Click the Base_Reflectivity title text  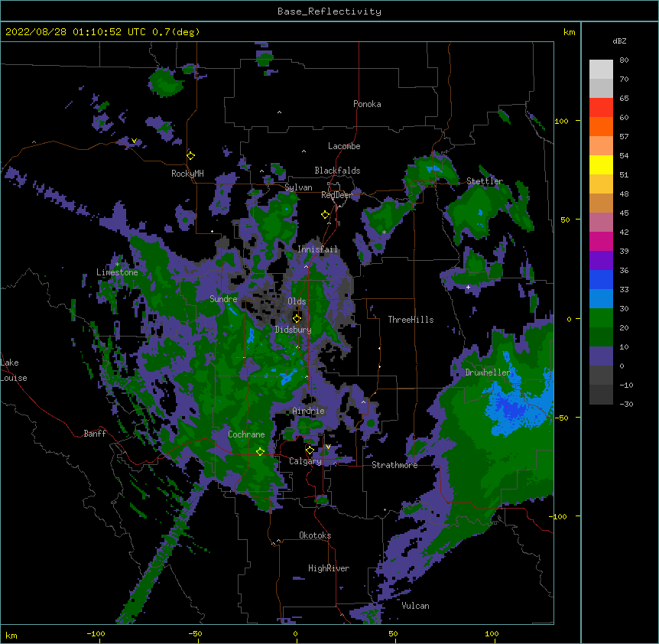[x=329, y=11]
